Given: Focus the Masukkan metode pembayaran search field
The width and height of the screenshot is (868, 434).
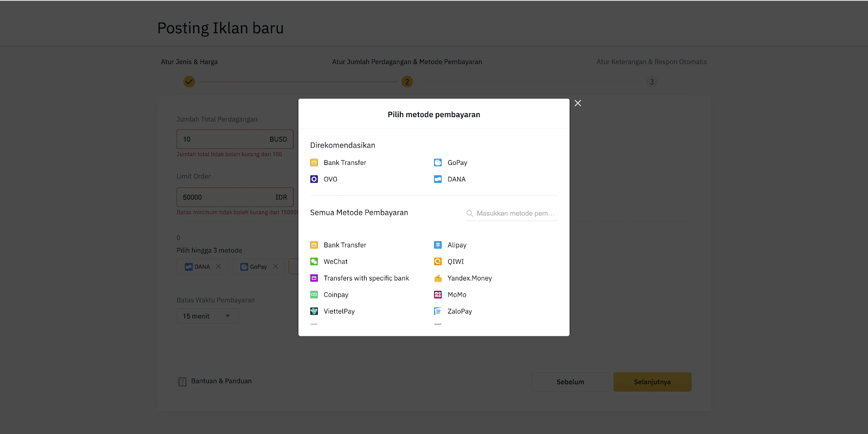Looking at the screenshot, I should point(512,213).
